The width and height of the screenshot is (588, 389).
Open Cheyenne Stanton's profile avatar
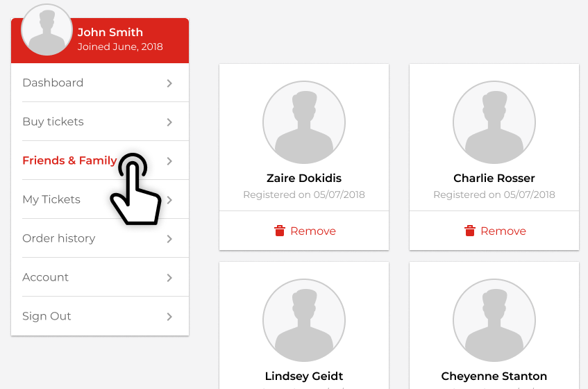pos(494,320)
